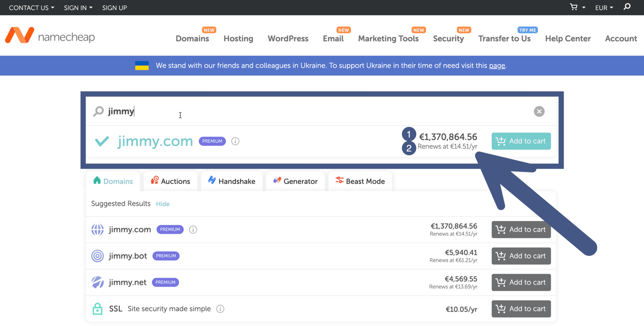Click the SSL padlock icon
Image resolution: width=644 pixels, height=326 pixels.
coord(97,309)
